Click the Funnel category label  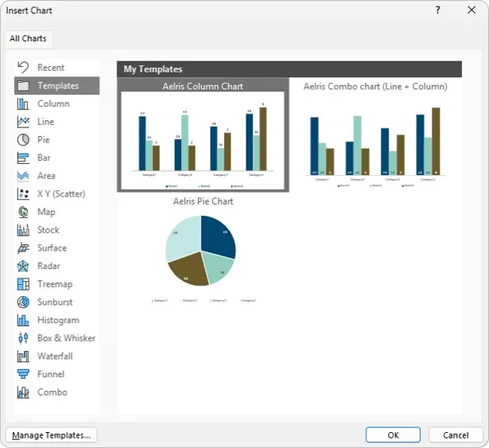(51, 374)
